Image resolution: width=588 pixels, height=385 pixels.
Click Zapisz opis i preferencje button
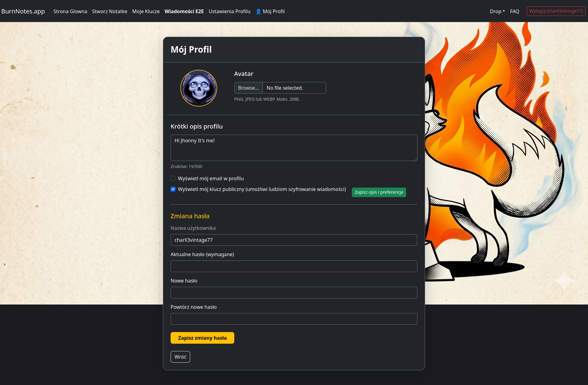(379, 192)
